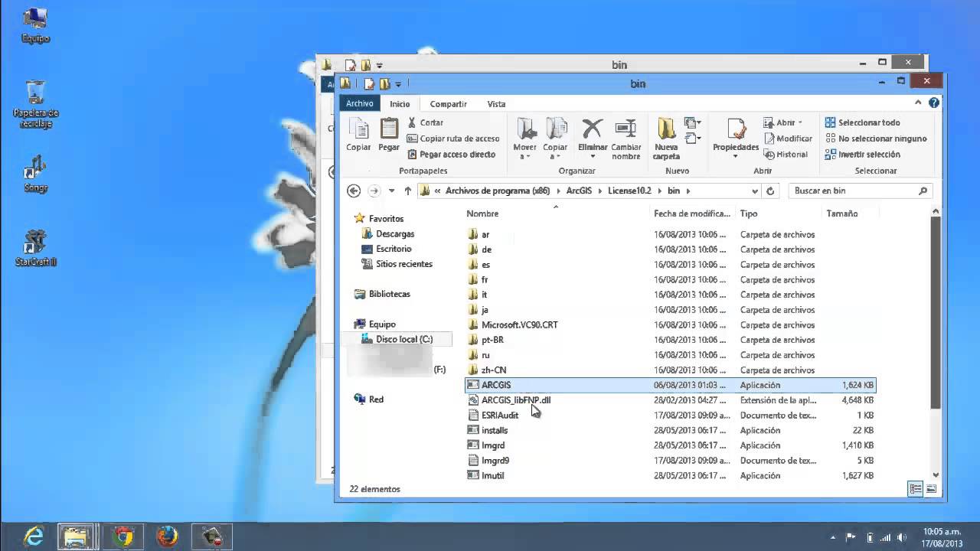Switch to the Inicio tab
Screen dimensions: 980x551
coord(400,103)
